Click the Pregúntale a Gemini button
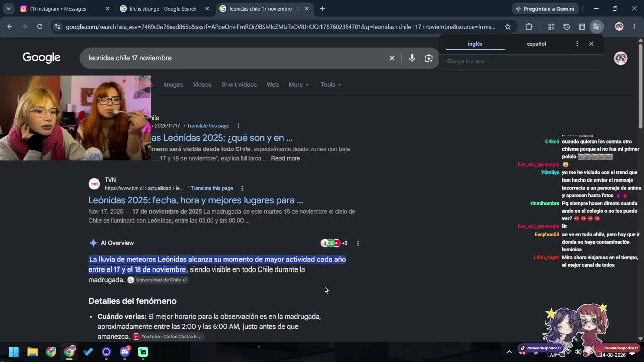 (x=544, y=9)
